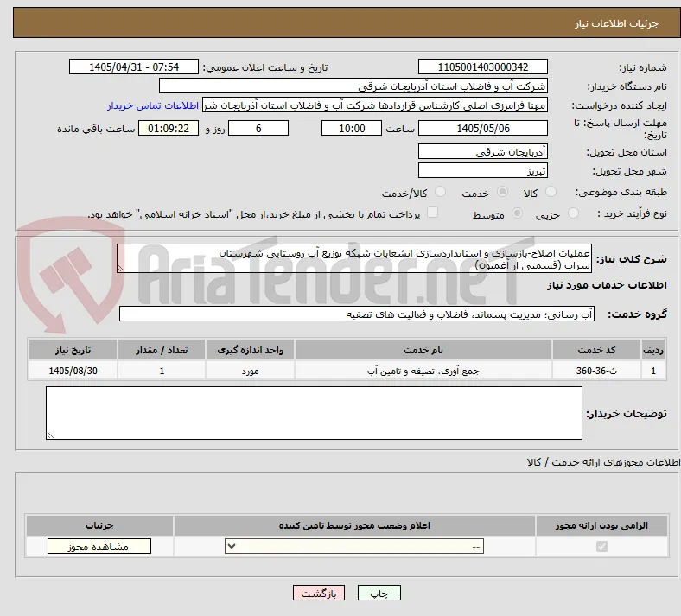681x616 pixels.
Task: Click the بازگشت back button
Action: pos(319,593)
